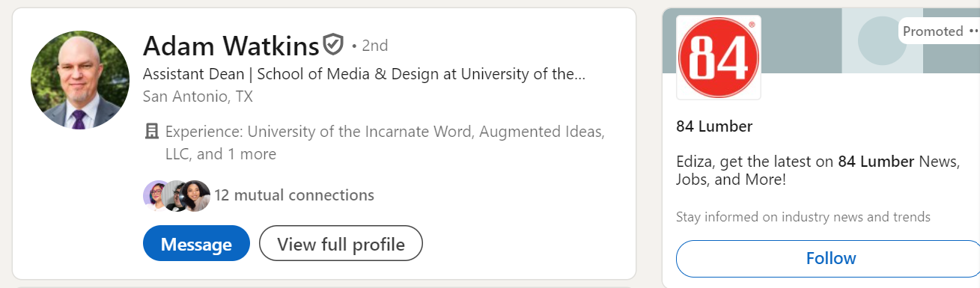
Task: Click the verified shield badge beside Adam Watkins
Action: pyautogui.click(x=333, y=46)
